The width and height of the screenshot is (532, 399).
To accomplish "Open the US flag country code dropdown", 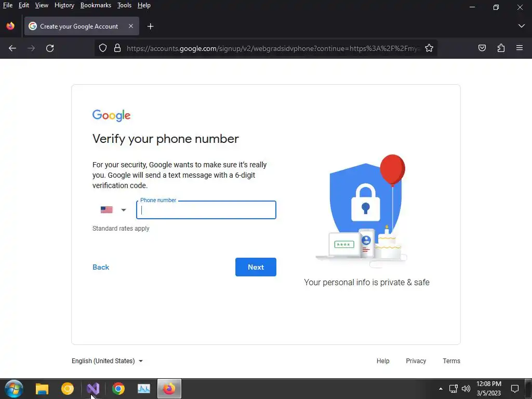I will [x=113, y=210].
